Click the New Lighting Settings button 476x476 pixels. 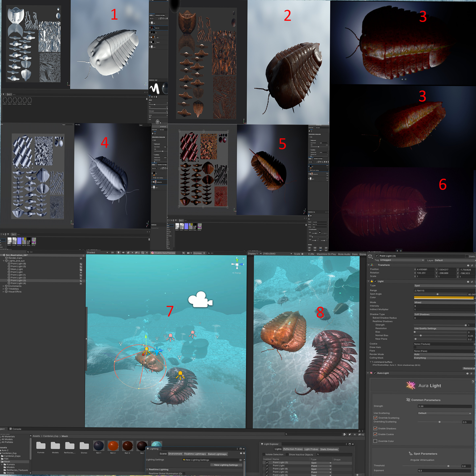pyautogui.click(x=226, y=465)
